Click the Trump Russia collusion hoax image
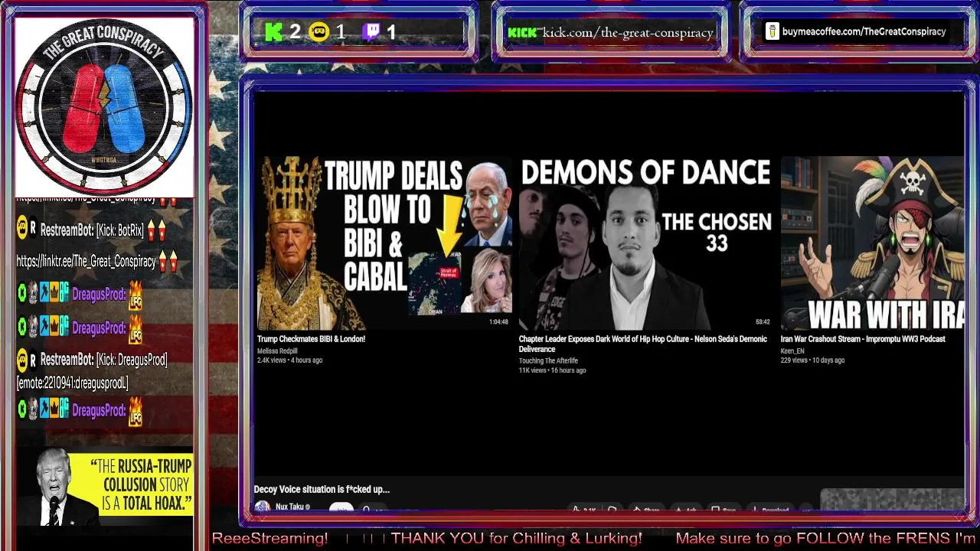The image size is (980, 551). pos(105,486)
